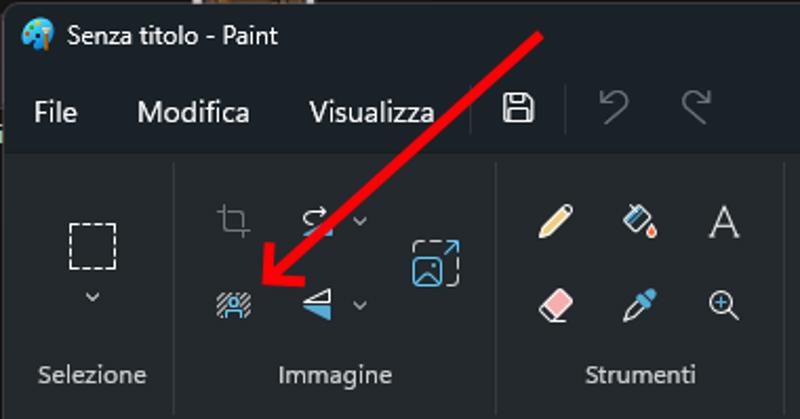Expand the Flip options chevron
Image resolution: width=800 pixels, height=419 pixels.
pyautogui.click(x=360, y=305)
